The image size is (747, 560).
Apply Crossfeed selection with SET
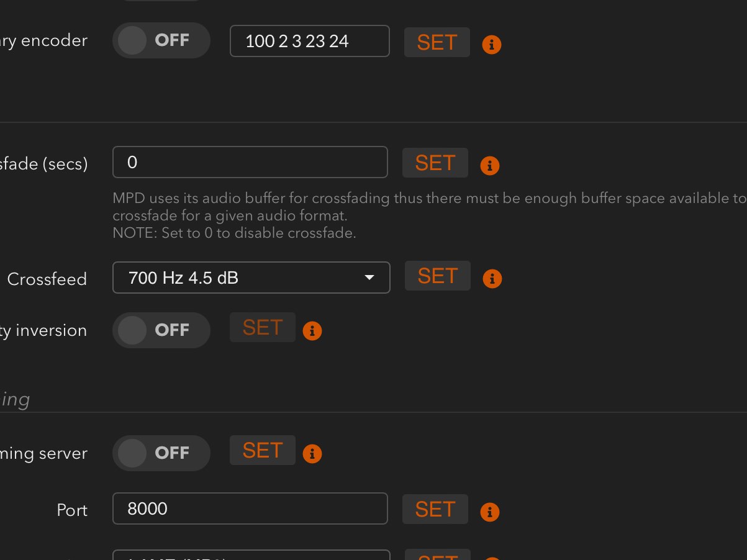pyautogui.click(x=438, y=276)
